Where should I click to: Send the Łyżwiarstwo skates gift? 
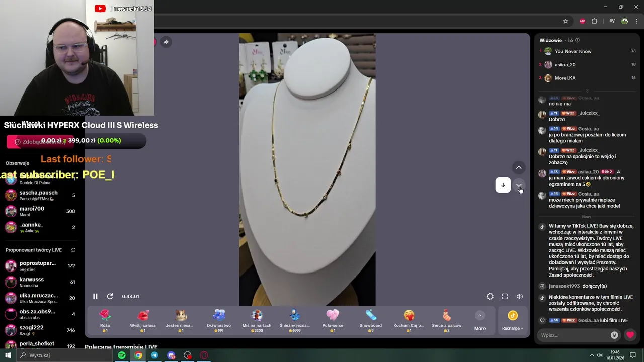(x=219, y=320)
